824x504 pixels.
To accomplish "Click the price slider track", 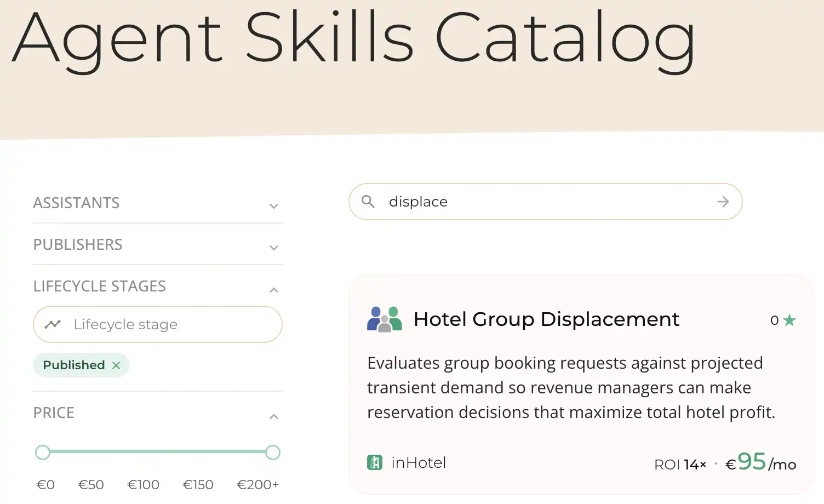I will coord(158,452).
